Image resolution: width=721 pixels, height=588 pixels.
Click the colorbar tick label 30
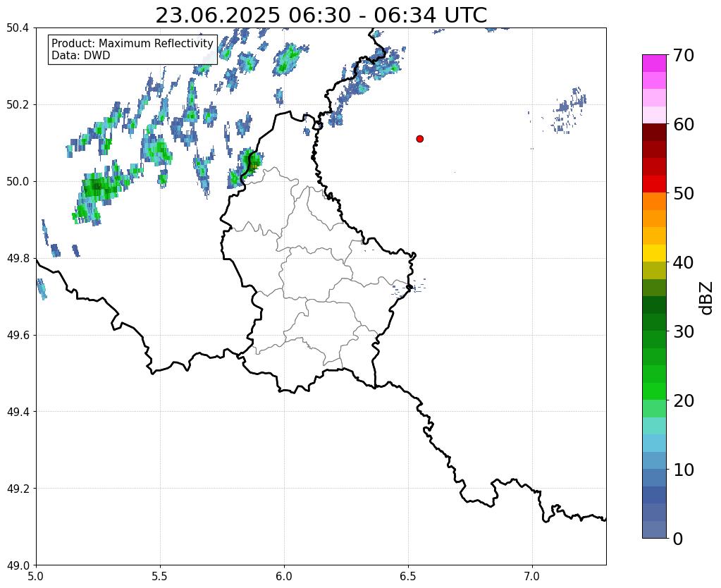(684, 331)
